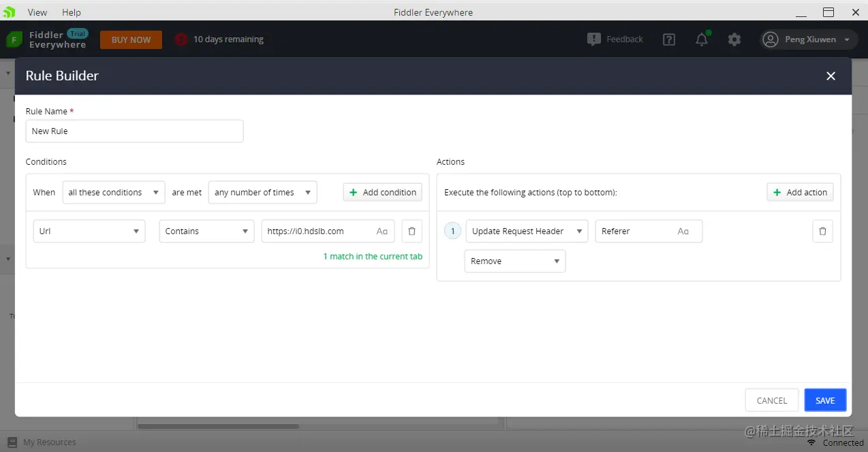Click the BUY NOW button
The image size is (868, 452).
coord(131,39)
